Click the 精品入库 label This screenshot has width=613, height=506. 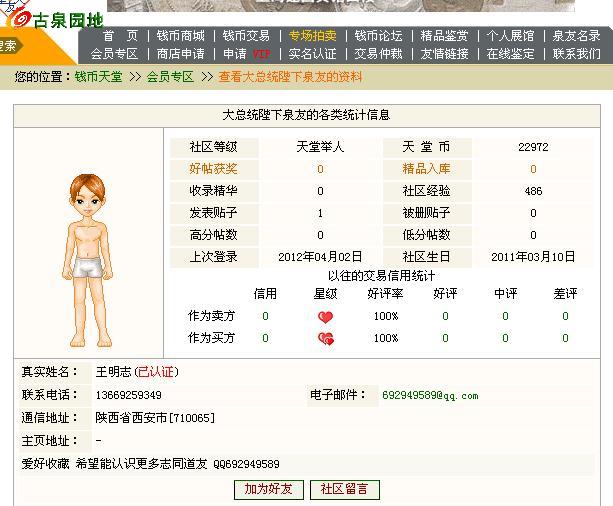tap(427, 169)
